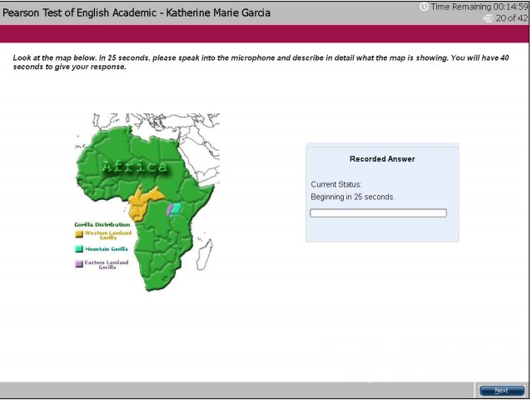This screenshot has height=400, width=532.
Task: Click the recording progress bar
Action: click(378, 212)
